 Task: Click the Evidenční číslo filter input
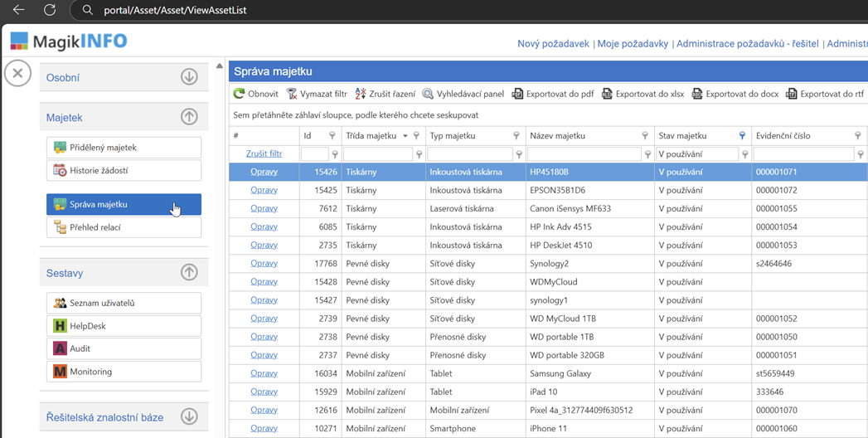point(804,154)
